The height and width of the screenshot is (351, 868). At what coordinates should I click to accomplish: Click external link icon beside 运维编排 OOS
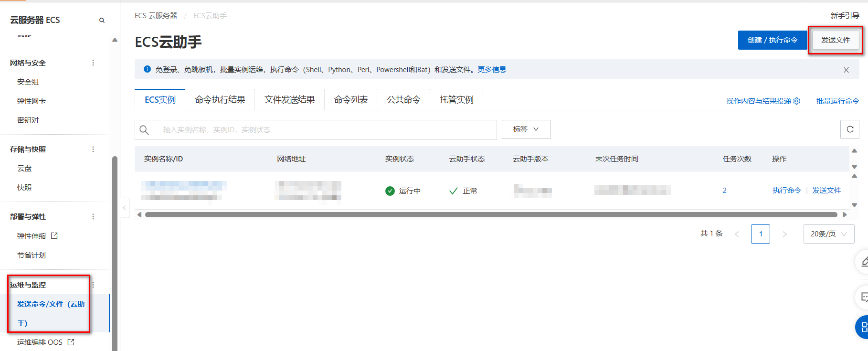pyautogui.click(x=71, y=342)
